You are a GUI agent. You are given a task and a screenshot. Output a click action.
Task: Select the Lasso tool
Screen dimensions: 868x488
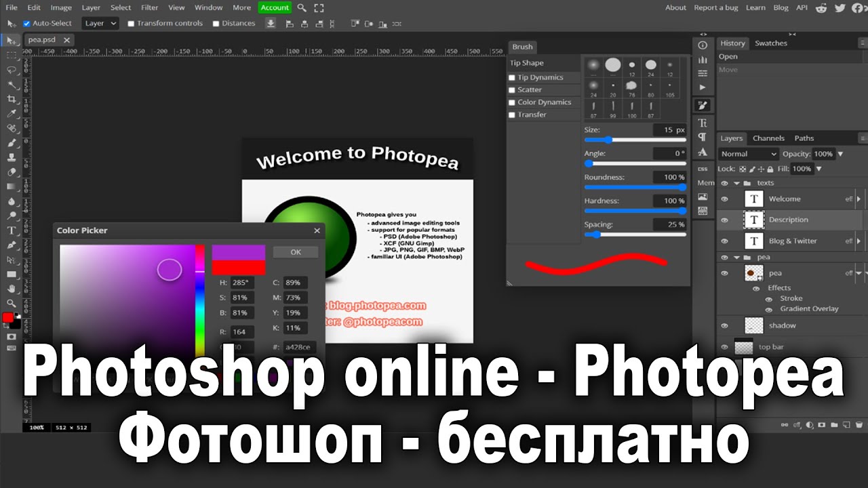coord(12,70)
